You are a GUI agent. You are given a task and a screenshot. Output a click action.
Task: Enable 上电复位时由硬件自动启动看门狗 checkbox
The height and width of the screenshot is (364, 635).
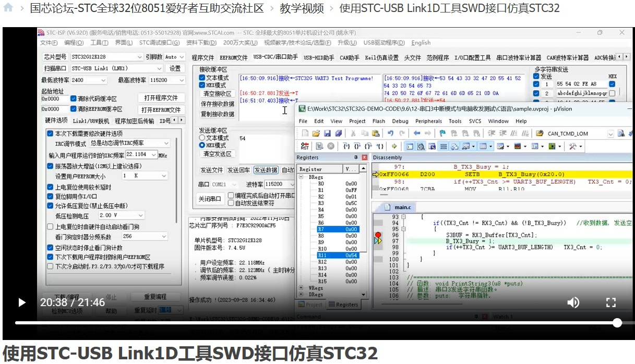click(51, 226)
